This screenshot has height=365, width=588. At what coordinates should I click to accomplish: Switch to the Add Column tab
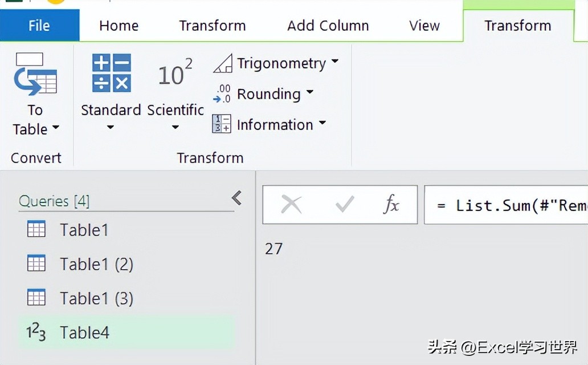[328, 26]
